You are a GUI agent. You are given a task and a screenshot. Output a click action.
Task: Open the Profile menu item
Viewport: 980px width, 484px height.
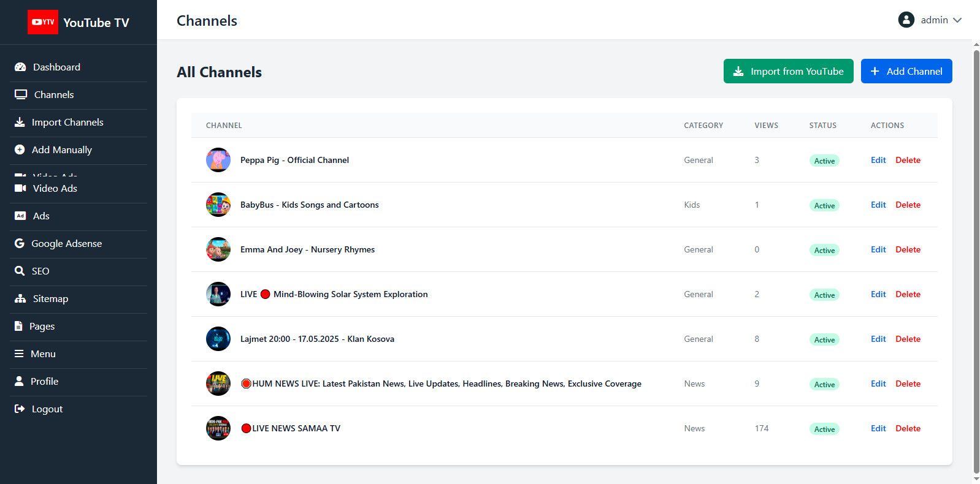[x=44, y=382]
